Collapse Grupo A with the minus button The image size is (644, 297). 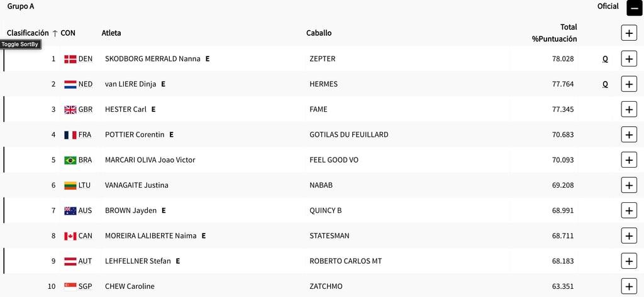coord(634,8)
